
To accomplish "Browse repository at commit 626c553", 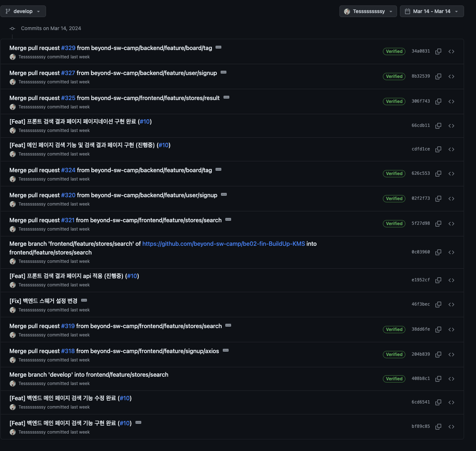I will point(451,174).
